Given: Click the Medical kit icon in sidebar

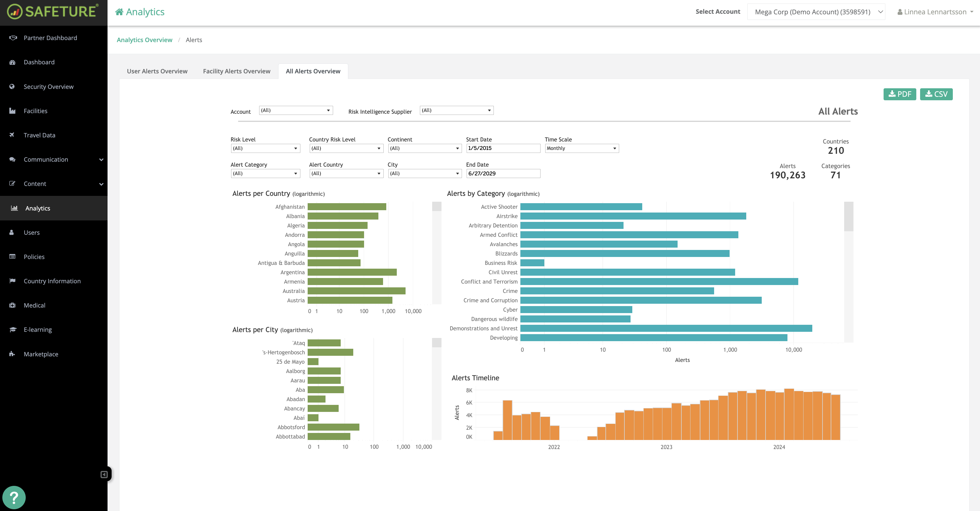Looking at the screenshot, I should (12, 305).
